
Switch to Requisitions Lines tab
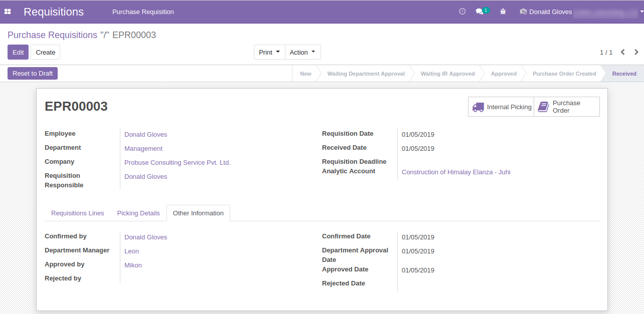pos(78,213)
